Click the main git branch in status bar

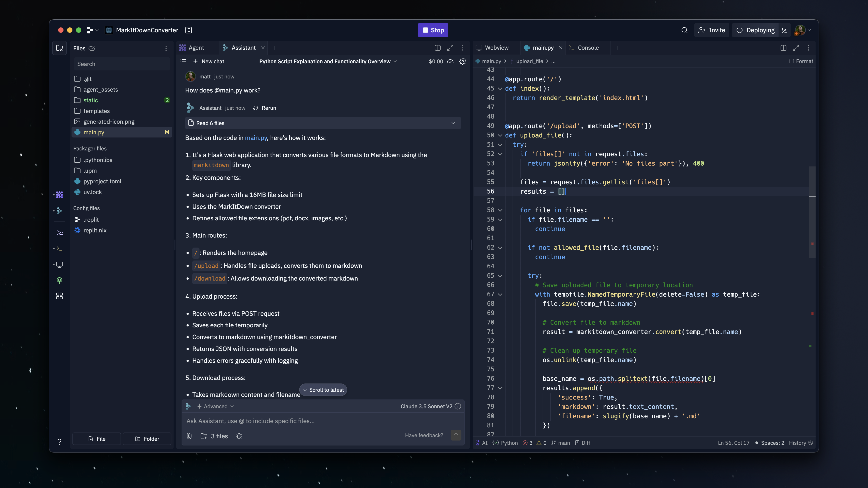point(561,443)
